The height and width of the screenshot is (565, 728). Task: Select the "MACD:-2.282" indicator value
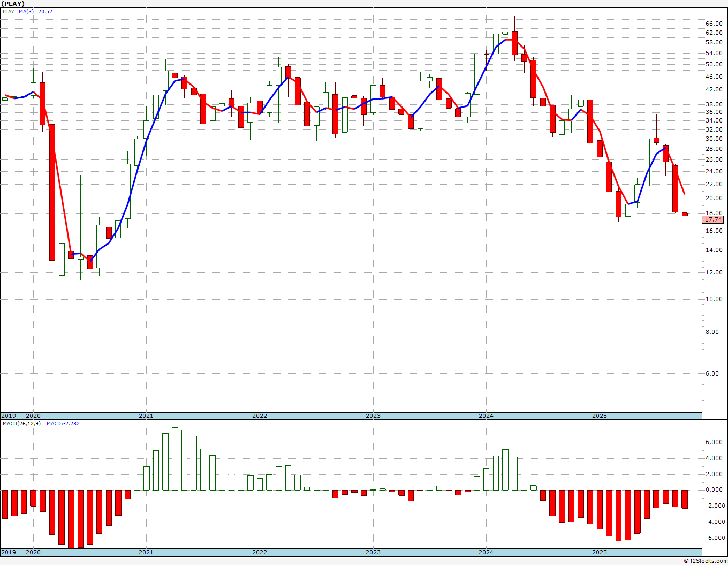tap(63, 424)
